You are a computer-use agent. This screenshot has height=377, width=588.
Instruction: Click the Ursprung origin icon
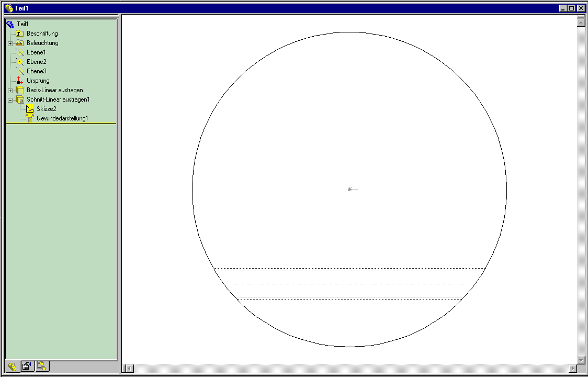click(x=20, y=80)
